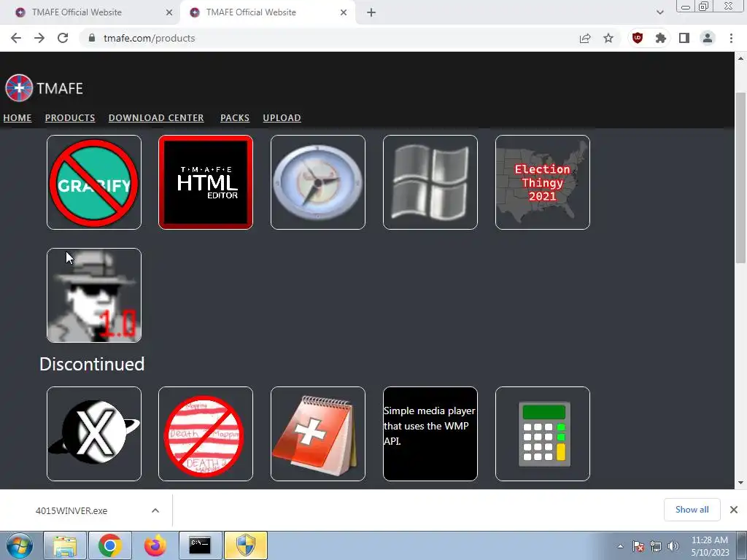747x560 pixels.
Task: Show all downloads
Action: [x=692, y=510]
